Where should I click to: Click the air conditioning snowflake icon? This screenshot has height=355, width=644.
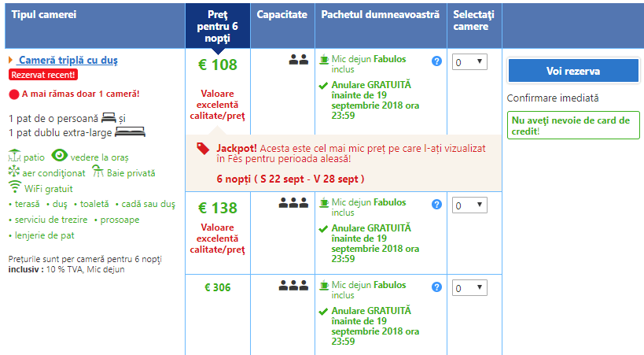coord(14,172)
